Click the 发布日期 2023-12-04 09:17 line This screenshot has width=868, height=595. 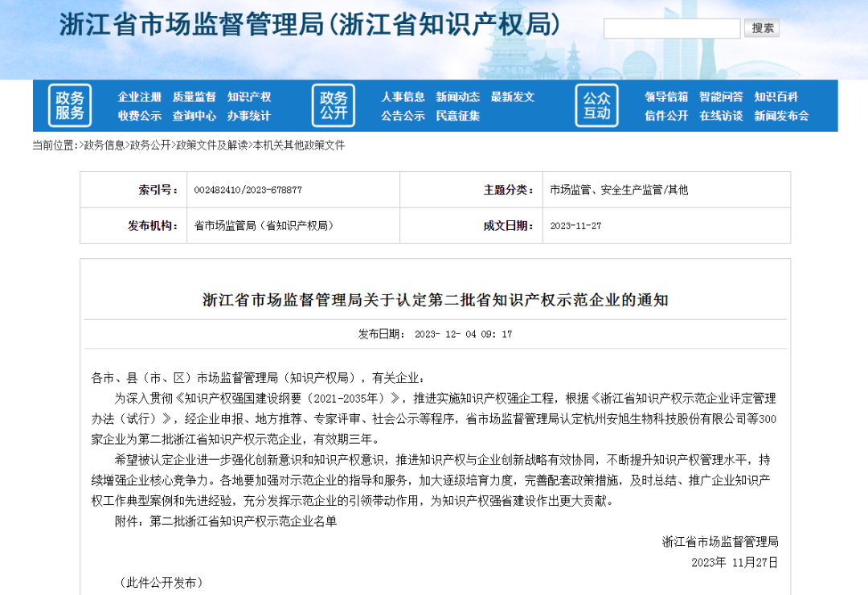(x=435, y=334)
